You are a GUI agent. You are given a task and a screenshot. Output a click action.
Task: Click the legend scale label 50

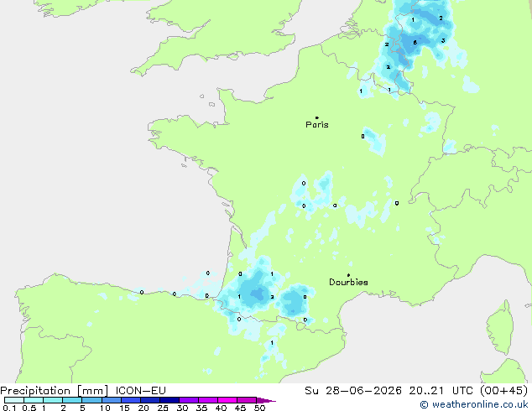click(259, 408)
